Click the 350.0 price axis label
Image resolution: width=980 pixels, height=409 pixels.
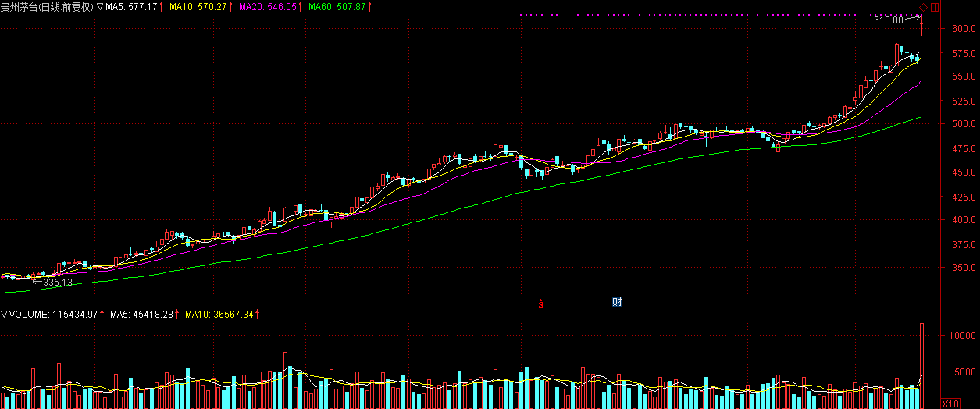coord(964,268)
